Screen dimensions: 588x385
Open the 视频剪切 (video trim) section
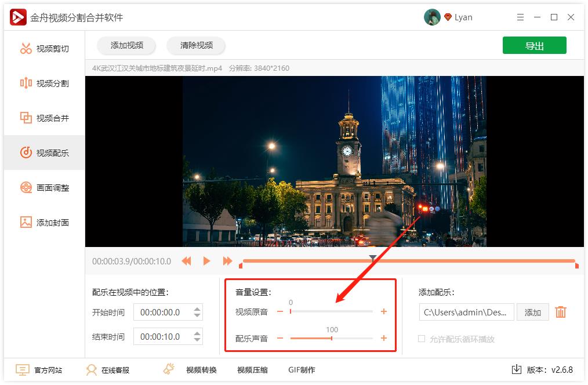click(x=44, y=49)
